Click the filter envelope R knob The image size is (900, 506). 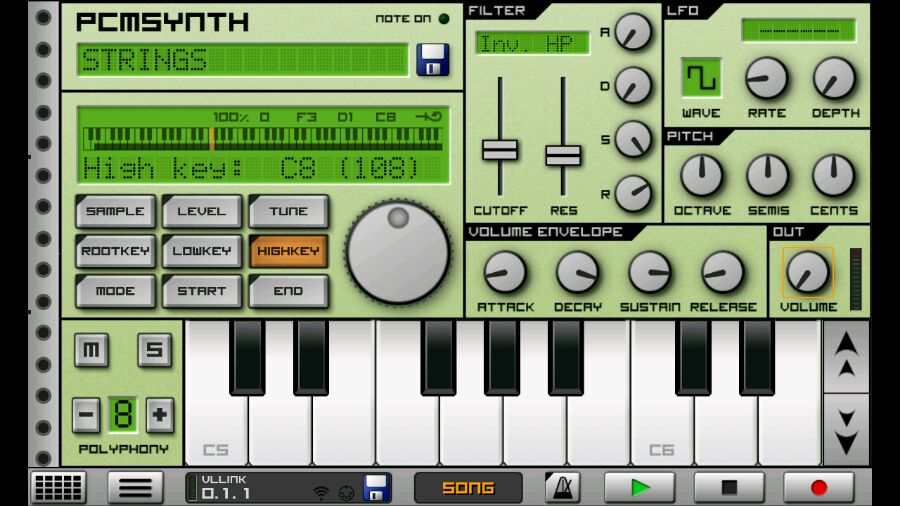point(633,193)
